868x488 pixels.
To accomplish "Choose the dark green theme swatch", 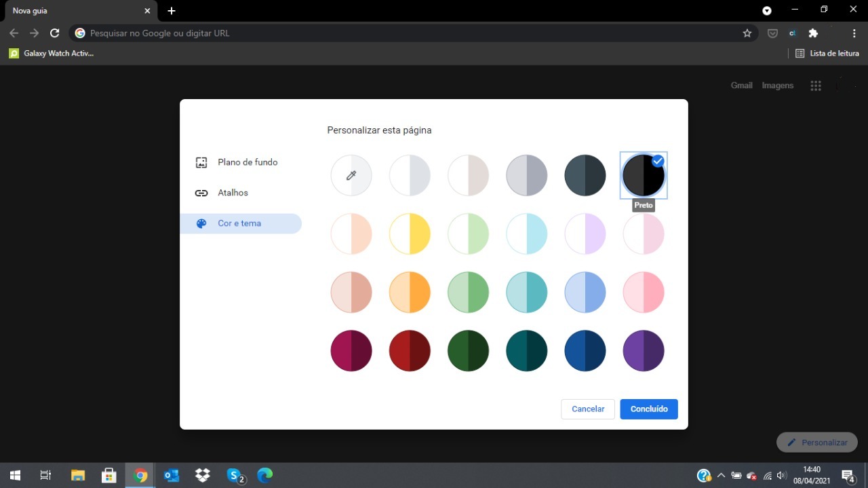I will pos(468,350).
